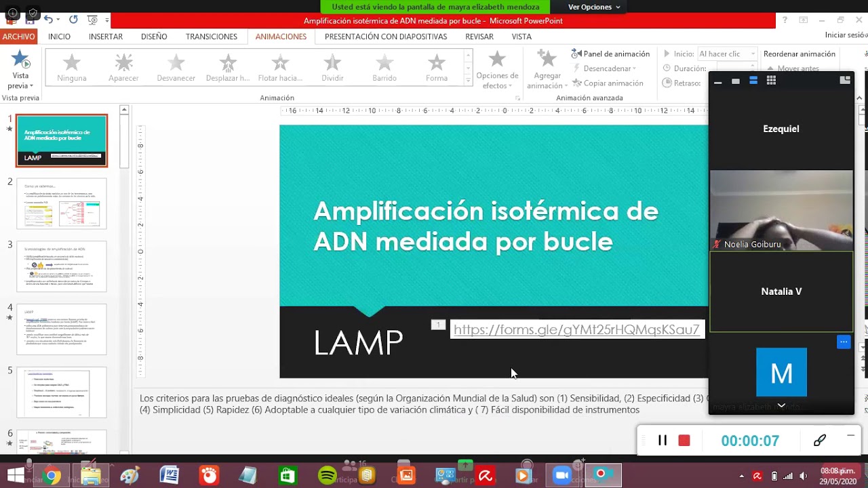Image resolution: width=868 pixels, height=488 pixels.
Task: Open Spotify from the taskbar
Action: [328, 476]
